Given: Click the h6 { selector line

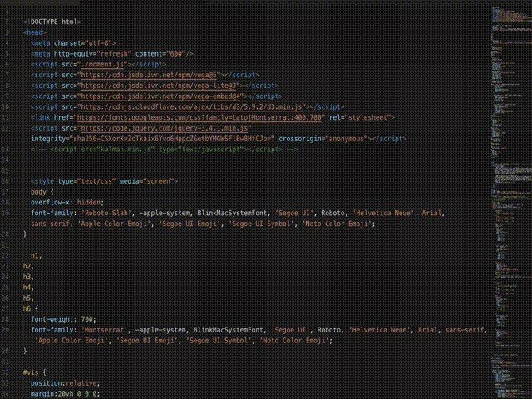Looking at the screenshot, I should tap(31, 308).
